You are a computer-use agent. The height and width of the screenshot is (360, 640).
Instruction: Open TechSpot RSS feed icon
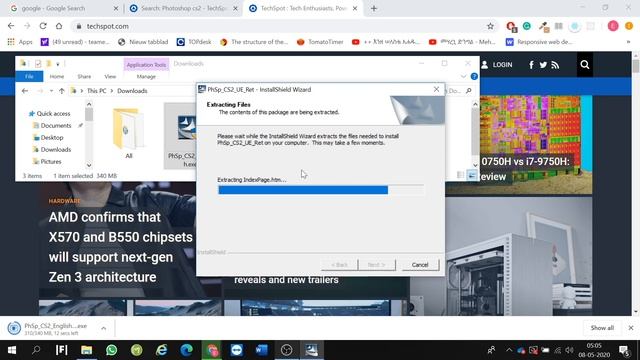555,64
